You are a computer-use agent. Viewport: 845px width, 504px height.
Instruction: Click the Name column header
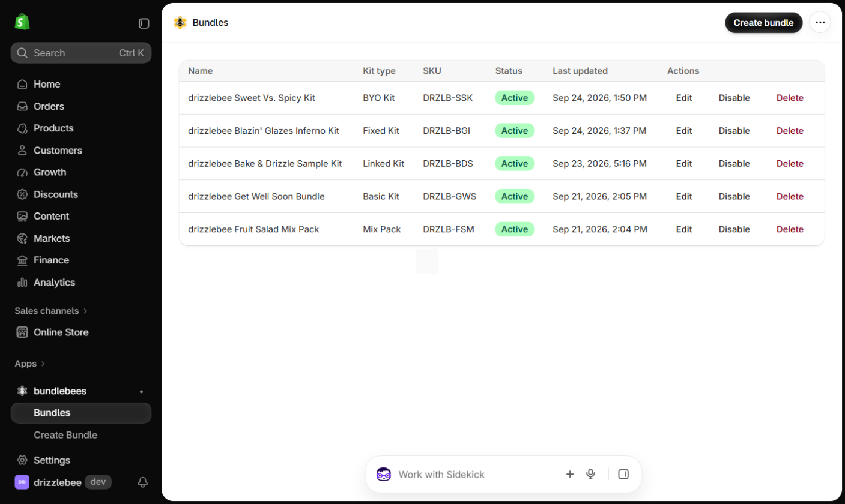[201, 71]
